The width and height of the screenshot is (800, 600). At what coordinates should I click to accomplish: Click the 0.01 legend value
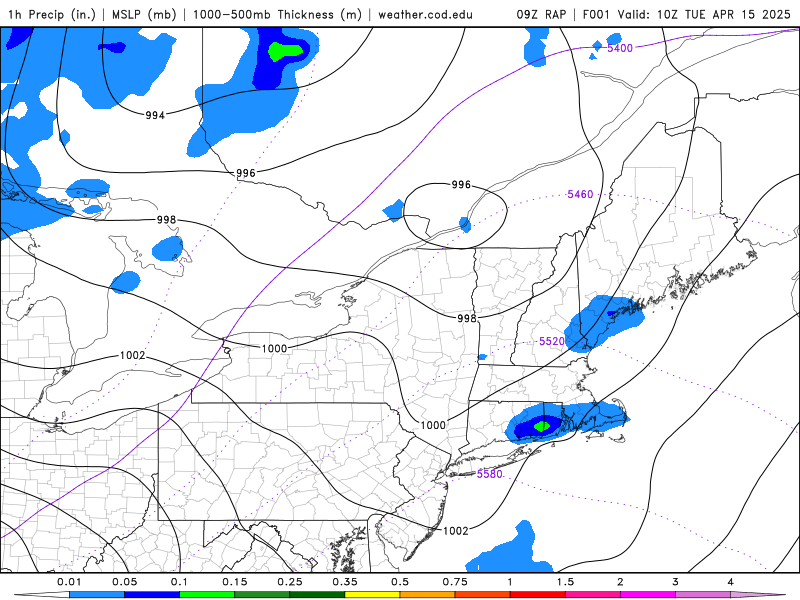[69, 582]
